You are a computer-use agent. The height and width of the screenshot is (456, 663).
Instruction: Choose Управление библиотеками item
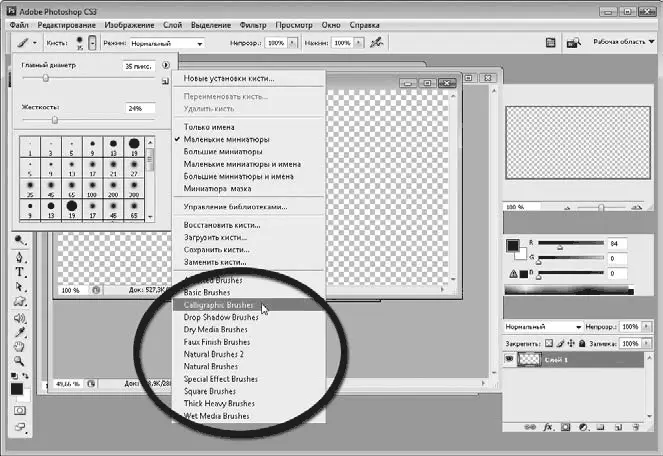tap(249, 207)
